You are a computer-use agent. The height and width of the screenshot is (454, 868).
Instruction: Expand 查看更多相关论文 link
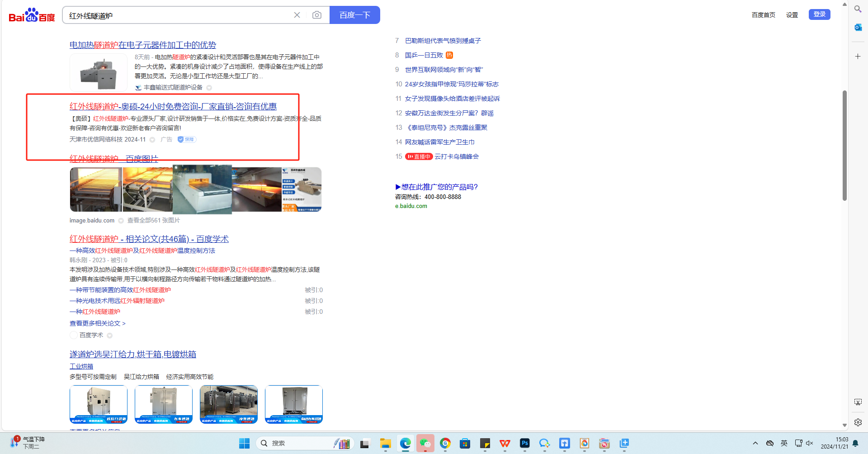click(97, 323)
